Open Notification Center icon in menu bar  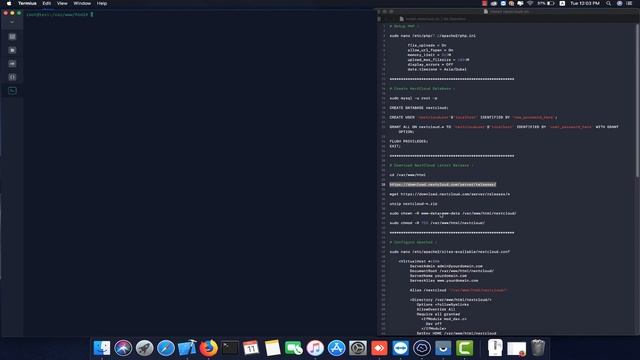click(629, 3)
